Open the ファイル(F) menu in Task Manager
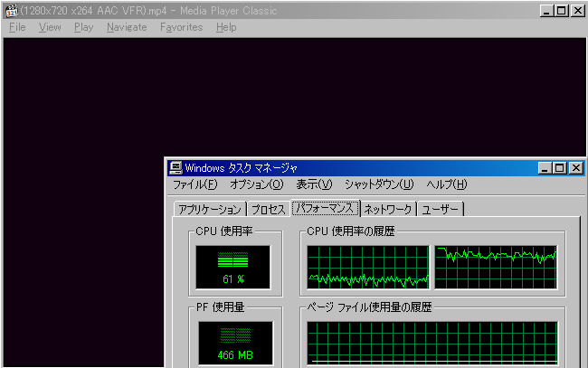 (195, 184)
